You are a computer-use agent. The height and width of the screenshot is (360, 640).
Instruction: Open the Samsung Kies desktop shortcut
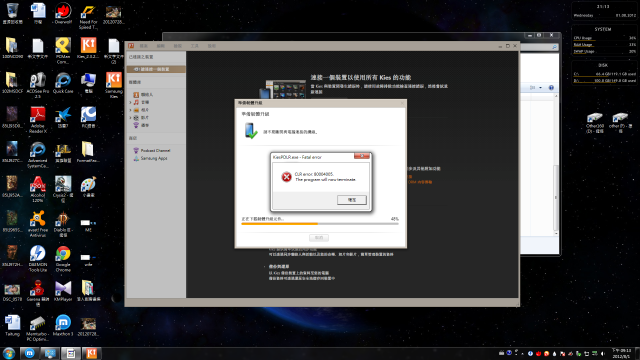pos(114,85)
